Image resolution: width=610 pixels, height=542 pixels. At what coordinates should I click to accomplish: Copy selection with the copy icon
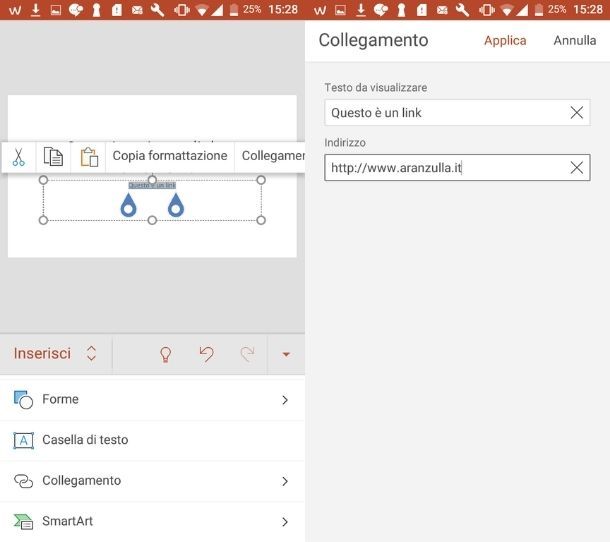tap(53, 156)
